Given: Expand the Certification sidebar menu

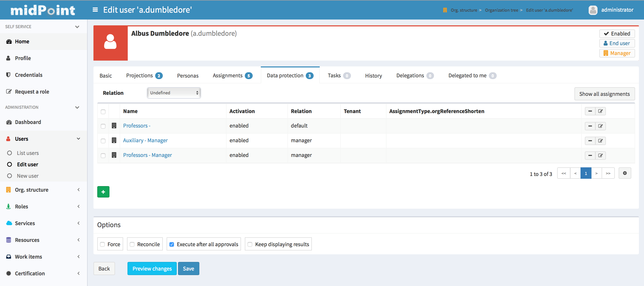Looking at the screenshot, I should tap(78, 273).
